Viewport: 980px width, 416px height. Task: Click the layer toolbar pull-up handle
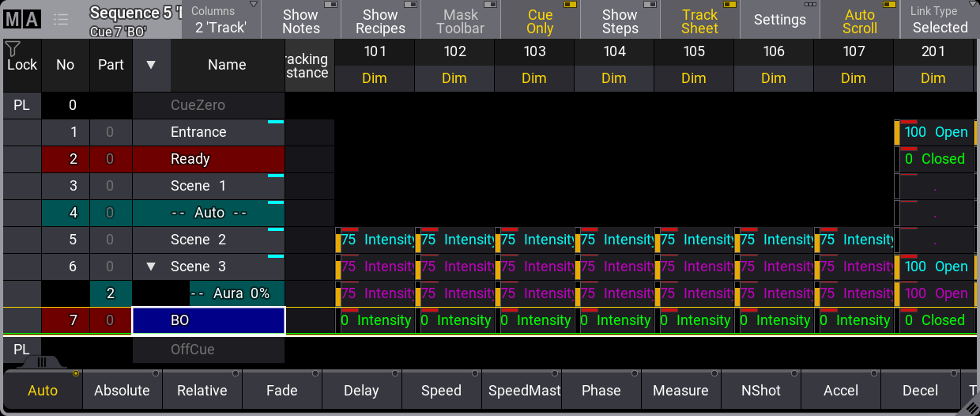pos(41,362)
